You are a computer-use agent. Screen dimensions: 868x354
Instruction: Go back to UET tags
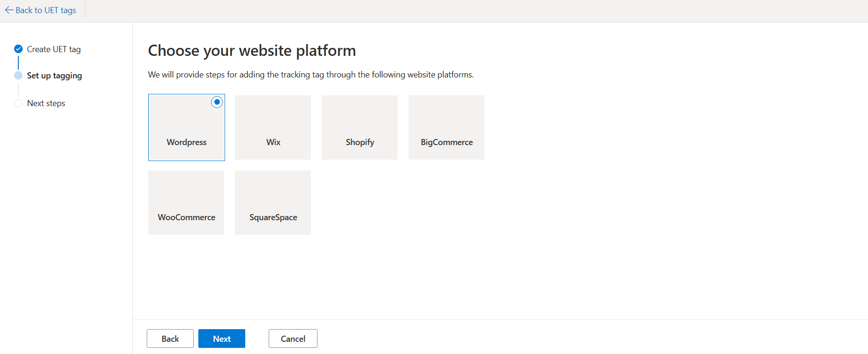point(40,10)
